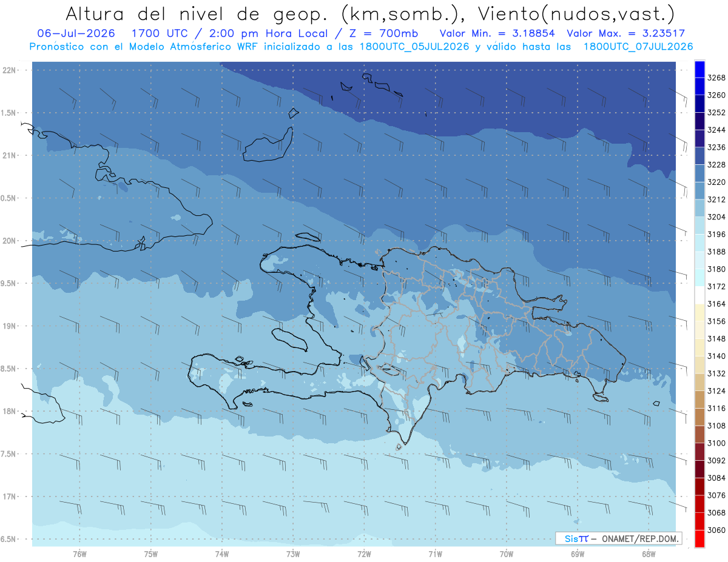
Task: Click the '72W' longitude label
Action: tap(365, 554)
